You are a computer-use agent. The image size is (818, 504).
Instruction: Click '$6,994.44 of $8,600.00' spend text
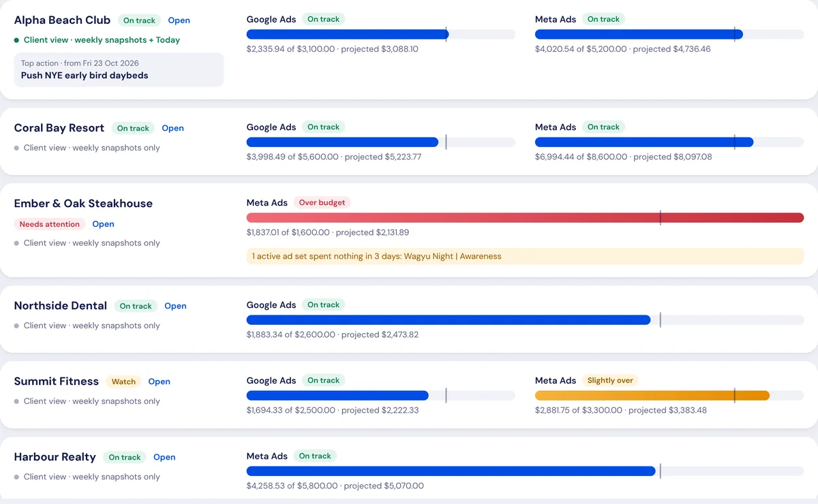tap(581, 157)
